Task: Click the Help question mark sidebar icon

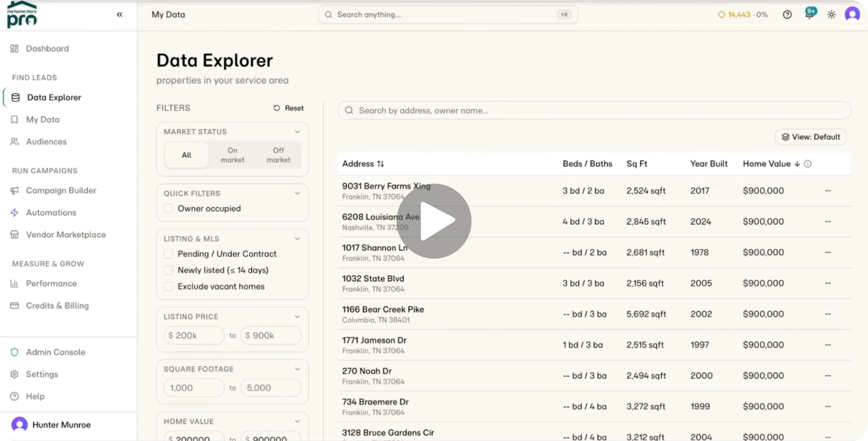Action: [x=14, y=396]
